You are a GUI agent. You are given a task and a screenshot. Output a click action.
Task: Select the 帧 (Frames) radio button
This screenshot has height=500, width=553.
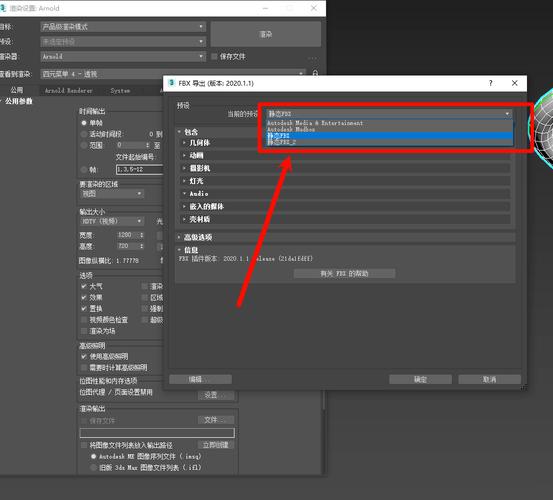(84, 170)
